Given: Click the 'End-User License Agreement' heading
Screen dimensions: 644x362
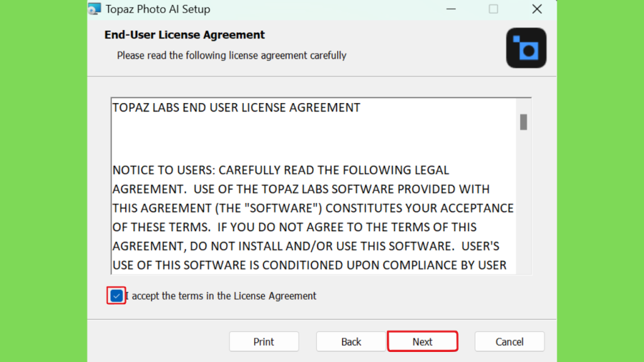Looking at the screenshot, I should tap(184, 35).
